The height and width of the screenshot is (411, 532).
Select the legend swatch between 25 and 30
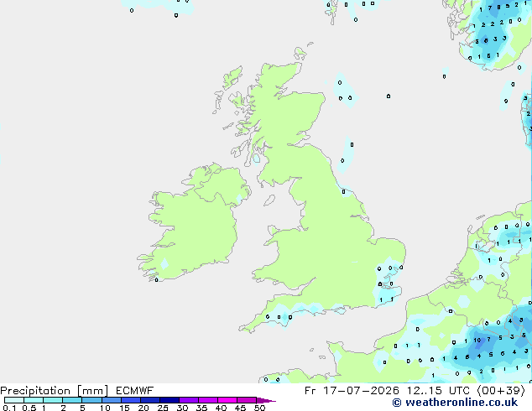pos(169,400)
